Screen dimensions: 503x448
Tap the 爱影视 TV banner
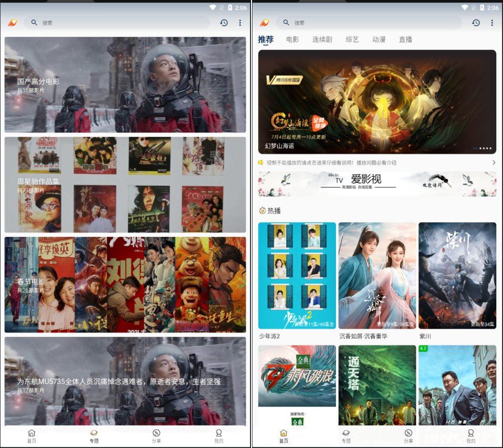(x=377, y=184)
